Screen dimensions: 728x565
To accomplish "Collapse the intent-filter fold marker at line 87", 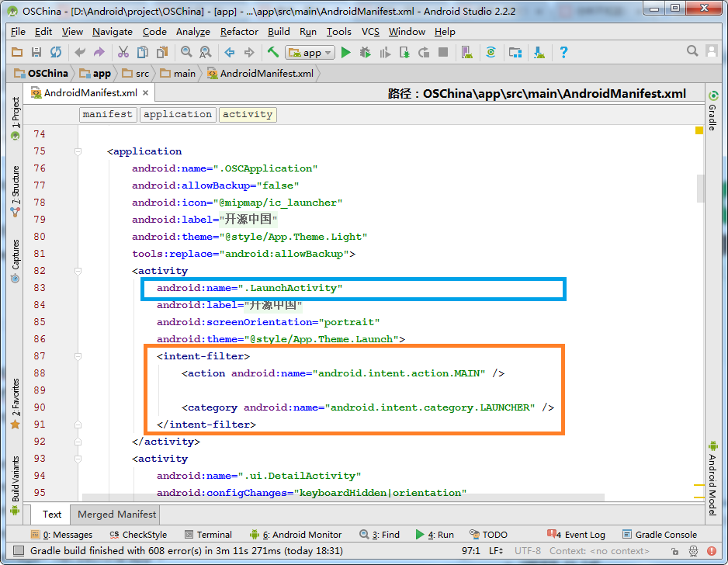I will click(x=78, y=356).
